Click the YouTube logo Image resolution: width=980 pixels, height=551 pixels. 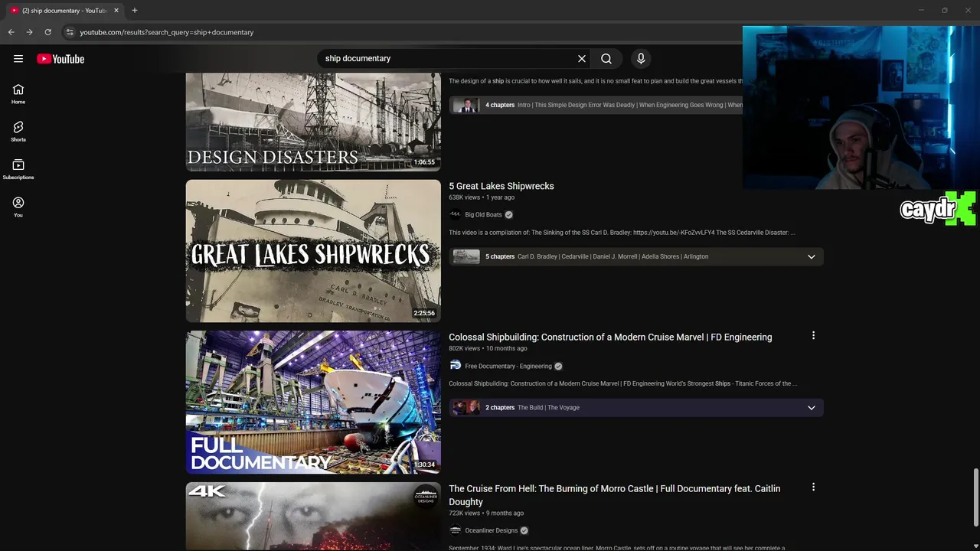60,59
